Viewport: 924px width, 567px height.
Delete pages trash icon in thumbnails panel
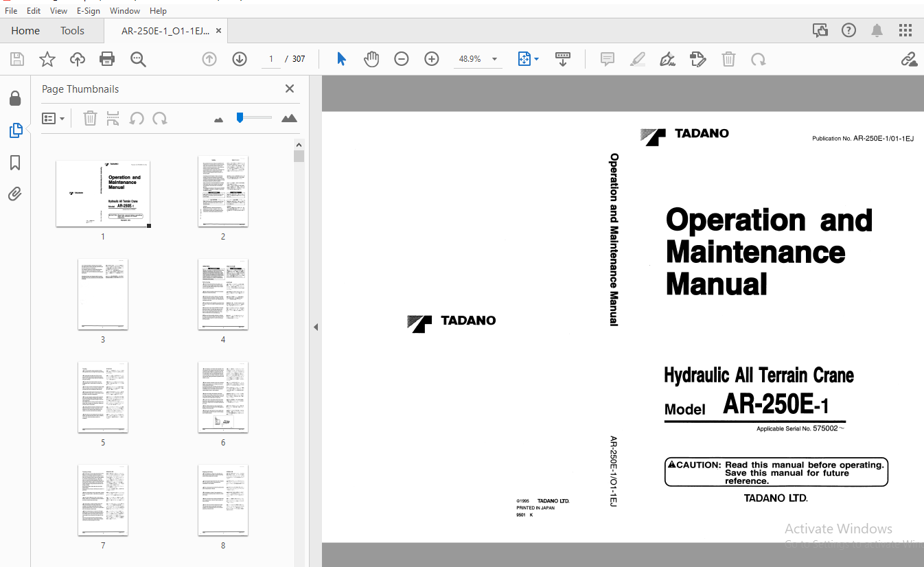click(90, 118)
